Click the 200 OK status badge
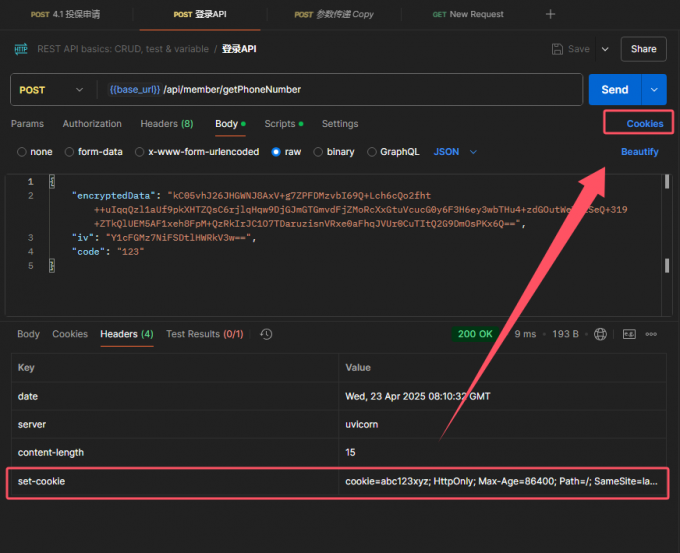The width and height of the screenshot is (680, 553). 475,334
